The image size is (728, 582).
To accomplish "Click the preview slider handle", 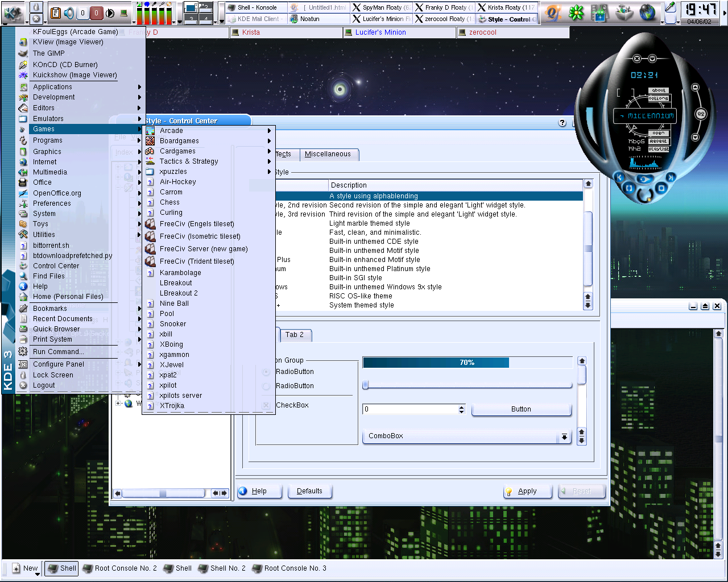I will pyautogui.click(x=366, y=385).
